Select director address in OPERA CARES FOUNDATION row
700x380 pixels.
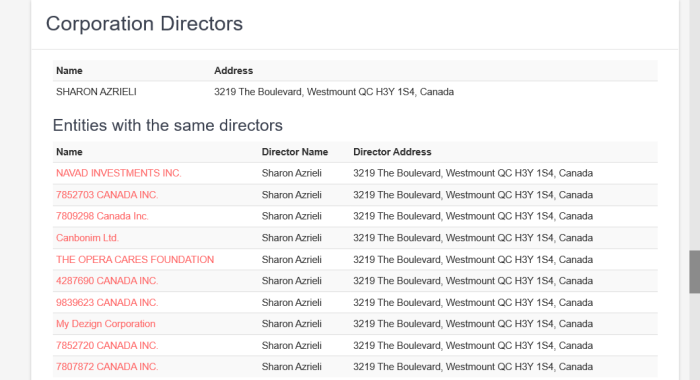473,260
